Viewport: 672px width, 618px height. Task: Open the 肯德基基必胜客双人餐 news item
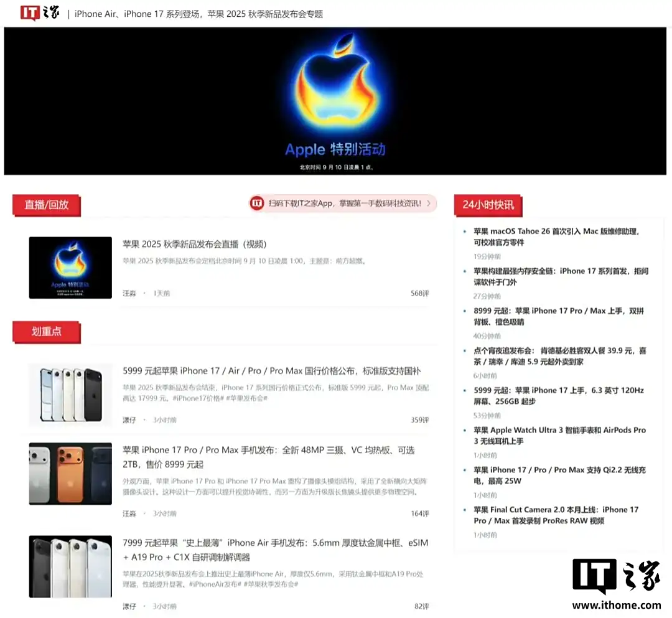point(559,356)
